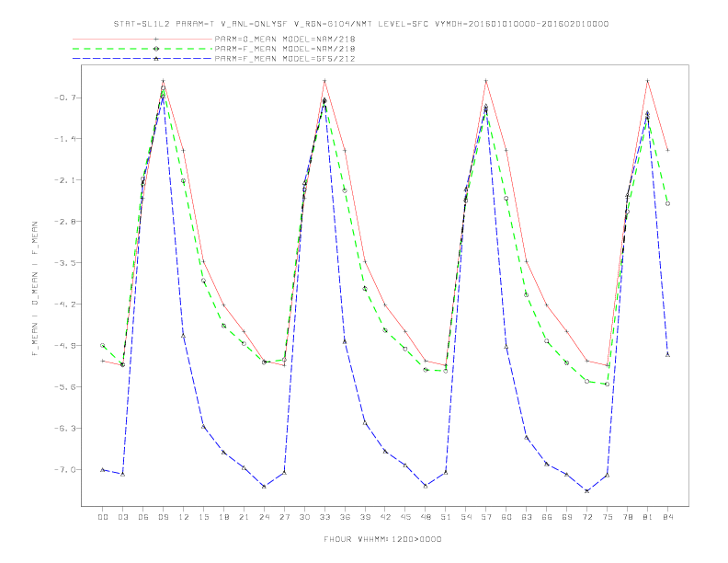Click the 24 forecast hour tick label

point(264,517)
